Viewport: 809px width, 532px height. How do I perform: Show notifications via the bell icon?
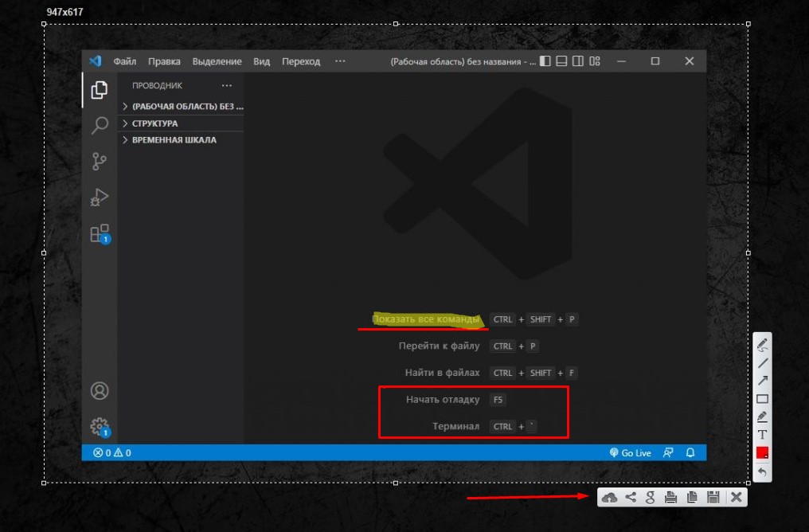pos(690,452)
